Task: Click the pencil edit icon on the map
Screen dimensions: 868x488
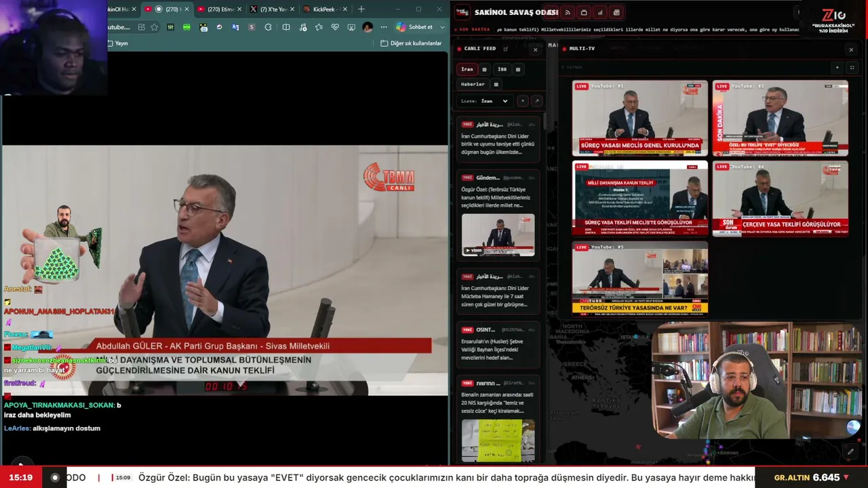Action: point(850,451)
